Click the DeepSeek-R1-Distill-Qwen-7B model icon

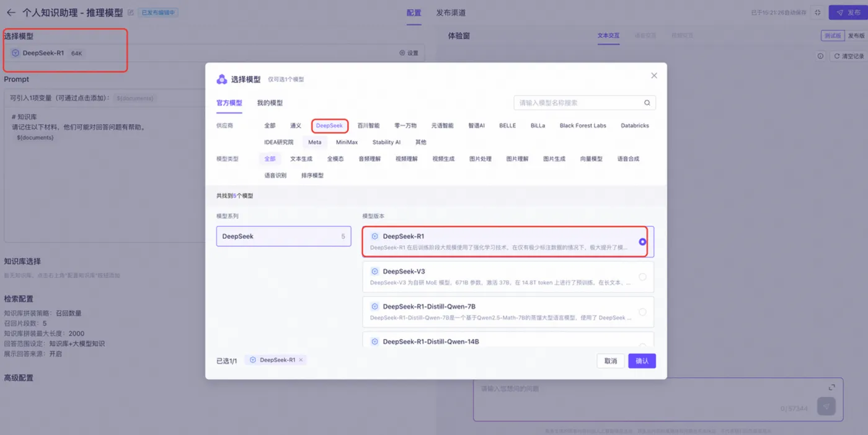(374, 307)
